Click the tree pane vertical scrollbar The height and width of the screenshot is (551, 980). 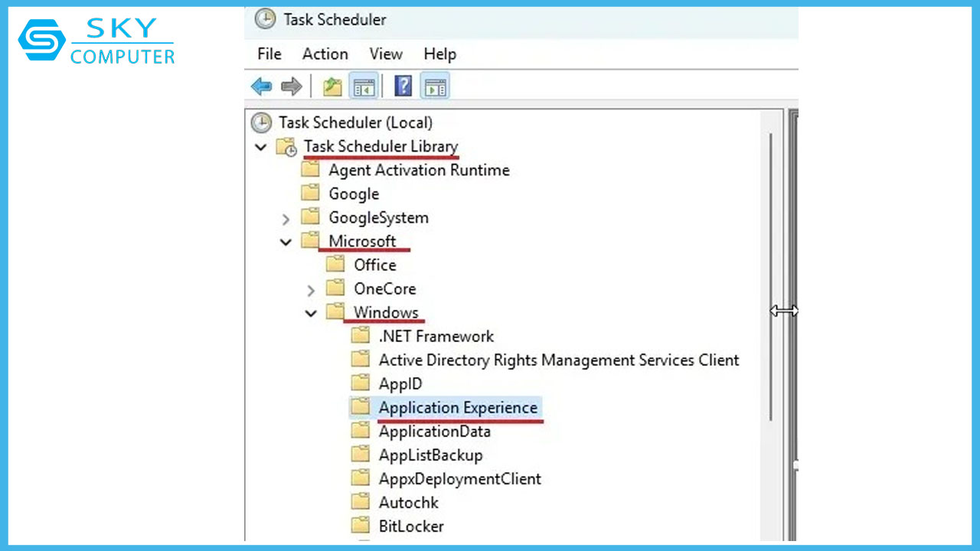pos(771,275)
